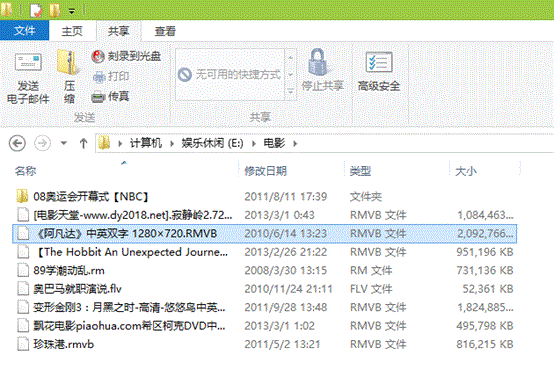Click 计算机 in the address path
The image size is (554, 392).
click(146, 143)
